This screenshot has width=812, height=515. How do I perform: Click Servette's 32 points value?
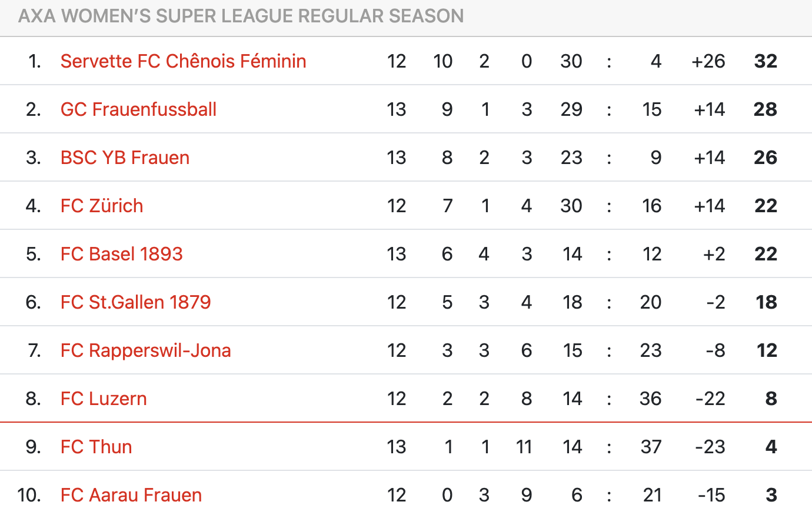[766, 61]
